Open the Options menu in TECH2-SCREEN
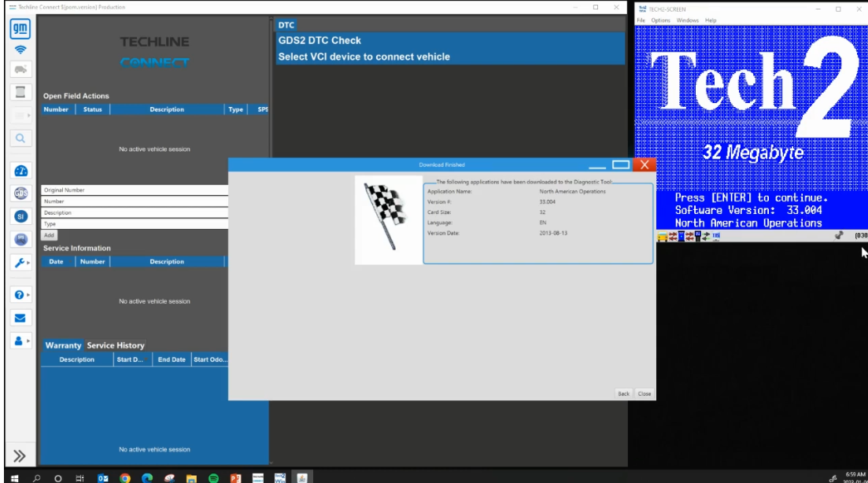Viewport: 868px width, 483px height. pyautogui.click(x=660, y=20)
